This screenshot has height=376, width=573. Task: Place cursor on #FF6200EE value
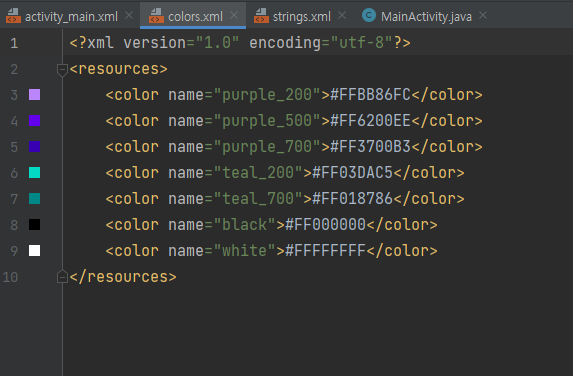pos(370,121)
